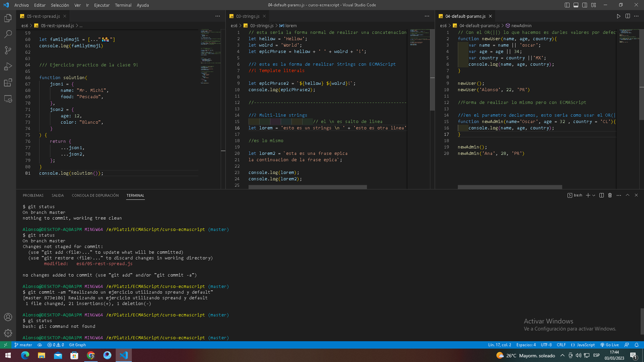The height and width of the screenshot is (362, 644).
Task: Switch to SALIDA panel tab
Action: click(x=57, y=195)
